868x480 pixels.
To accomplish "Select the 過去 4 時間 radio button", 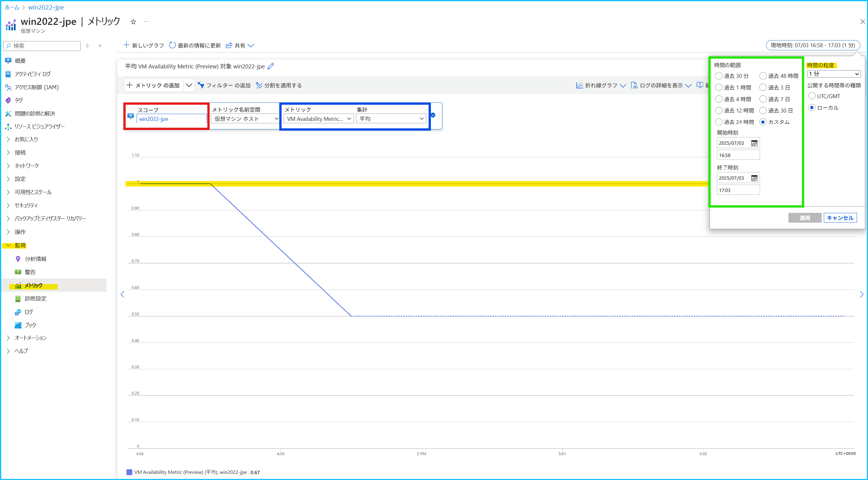I will click(x=719, y=99).
